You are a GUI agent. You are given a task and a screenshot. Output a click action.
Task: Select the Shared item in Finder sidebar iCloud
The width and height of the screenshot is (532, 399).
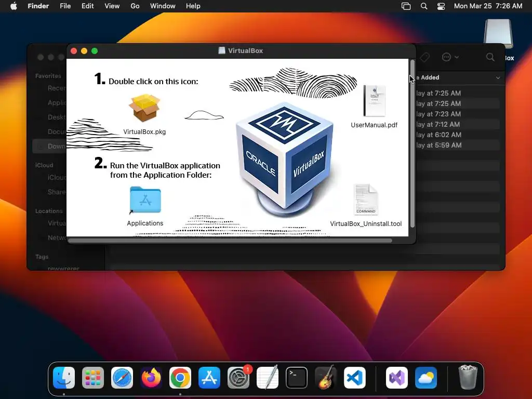click(x=56, y=192)
